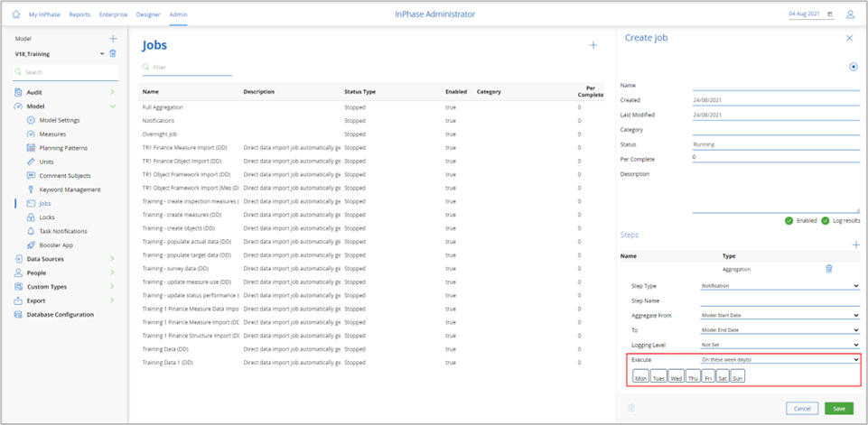Select Jobs in the sidebar
Image resolution: width=868 pixels, height=425 pixels.
click(x=45, y=203)
